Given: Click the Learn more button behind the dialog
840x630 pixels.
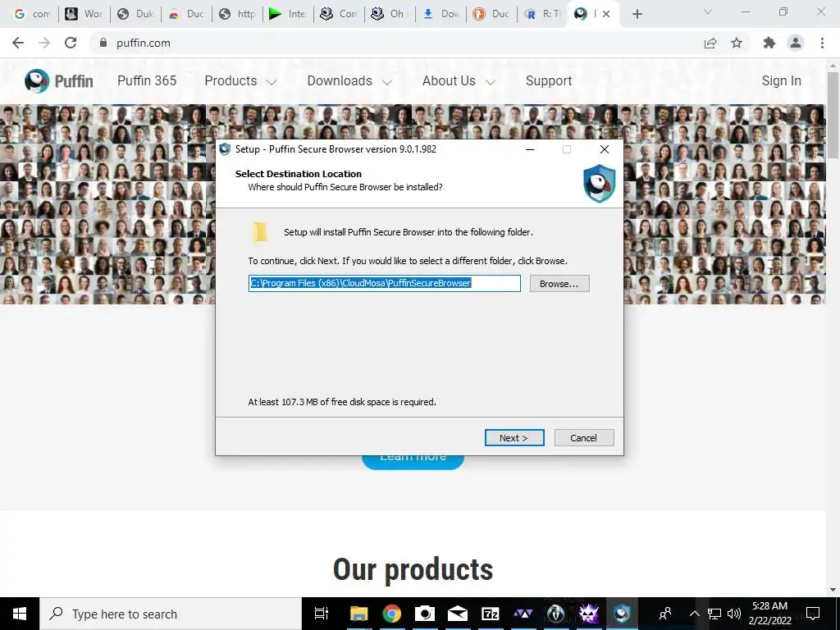Looking at the screenshot, I should pos(413,462).
